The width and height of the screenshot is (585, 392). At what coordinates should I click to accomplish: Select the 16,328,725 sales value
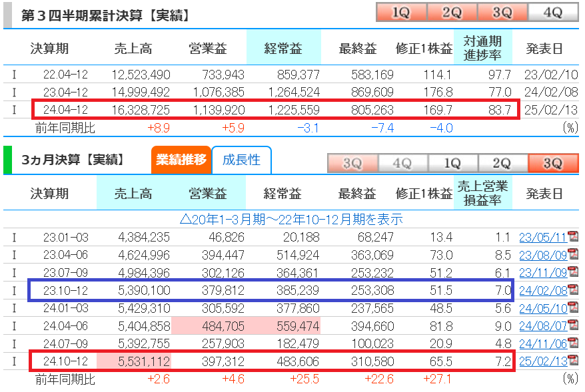pyautogui.click(x=141, y=110)
